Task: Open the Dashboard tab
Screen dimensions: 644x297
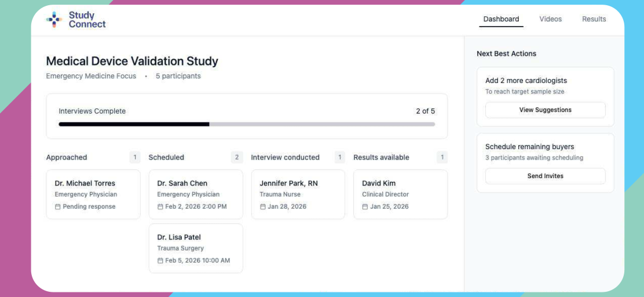Action: (x=501, y=19)
